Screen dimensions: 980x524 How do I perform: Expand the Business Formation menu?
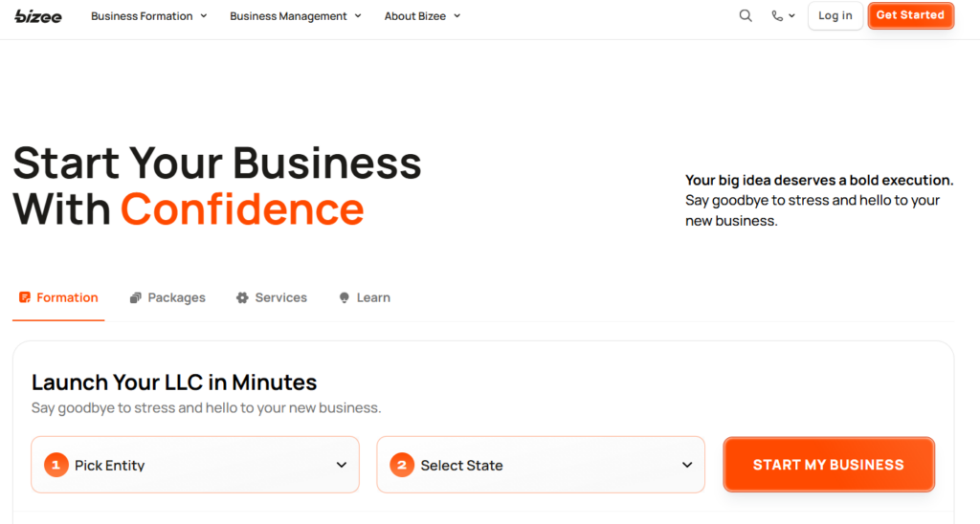[148, 15]
